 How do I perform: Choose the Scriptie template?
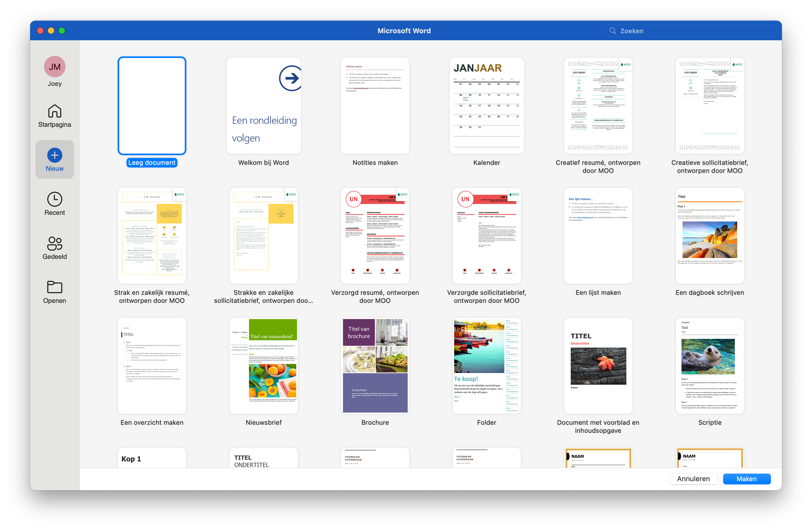coord(710,366)
